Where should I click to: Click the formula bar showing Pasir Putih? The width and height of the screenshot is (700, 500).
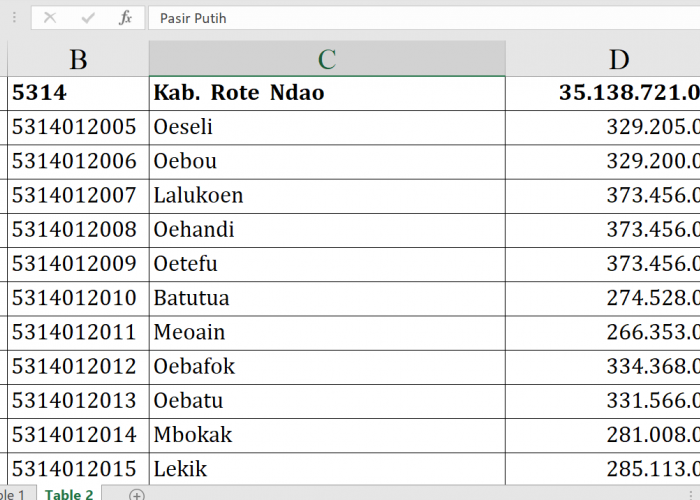(420, 18)
